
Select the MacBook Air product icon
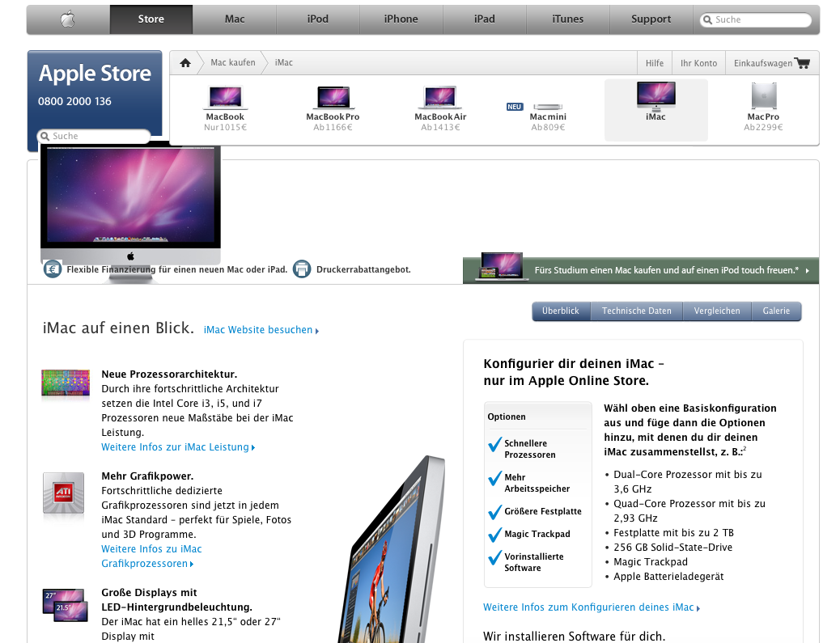coord(440,97)
